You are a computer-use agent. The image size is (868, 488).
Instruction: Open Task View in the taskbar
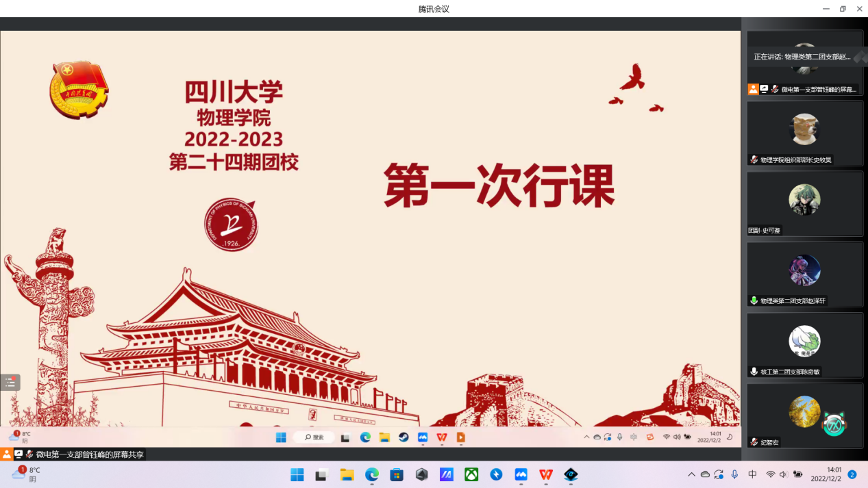click(322, 474)
